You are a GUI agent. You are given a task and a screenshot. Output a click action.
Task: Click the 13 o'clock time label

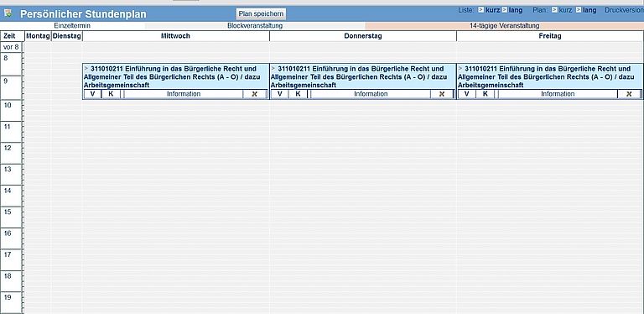point(7,170)
